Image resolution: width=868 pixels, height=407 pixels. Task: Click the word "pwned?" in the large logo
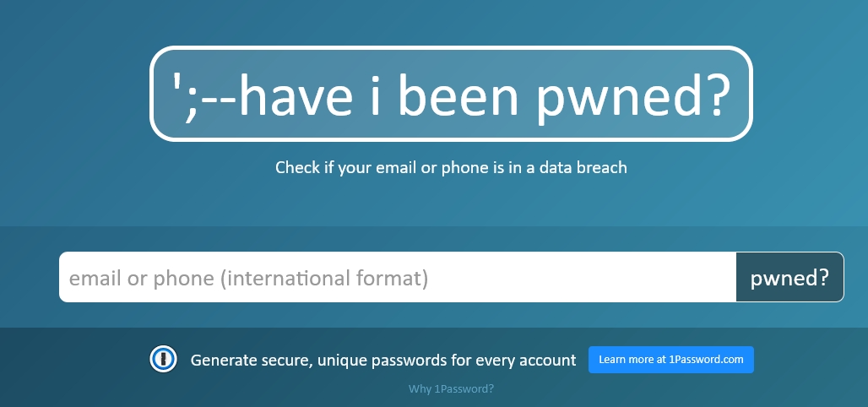[634, 95]
